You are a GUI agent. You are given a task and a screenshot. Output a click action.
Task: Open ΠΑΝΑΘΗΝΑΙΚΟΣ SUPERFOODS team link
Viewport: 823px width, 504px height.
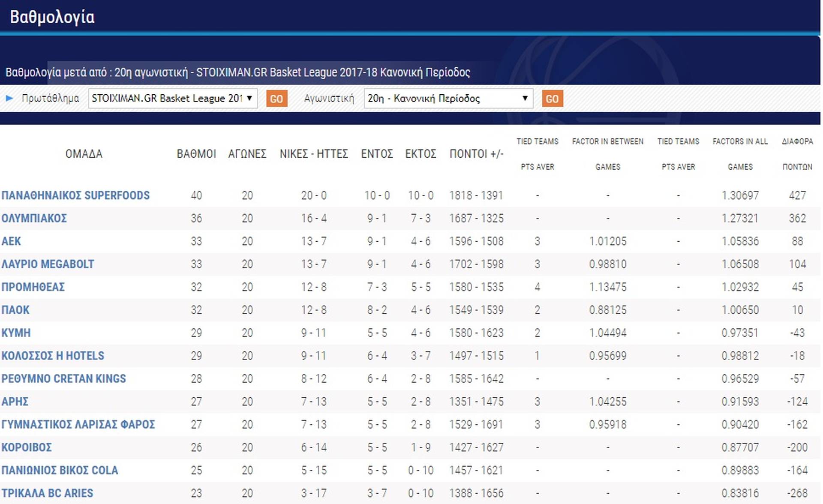coord(75,195)
